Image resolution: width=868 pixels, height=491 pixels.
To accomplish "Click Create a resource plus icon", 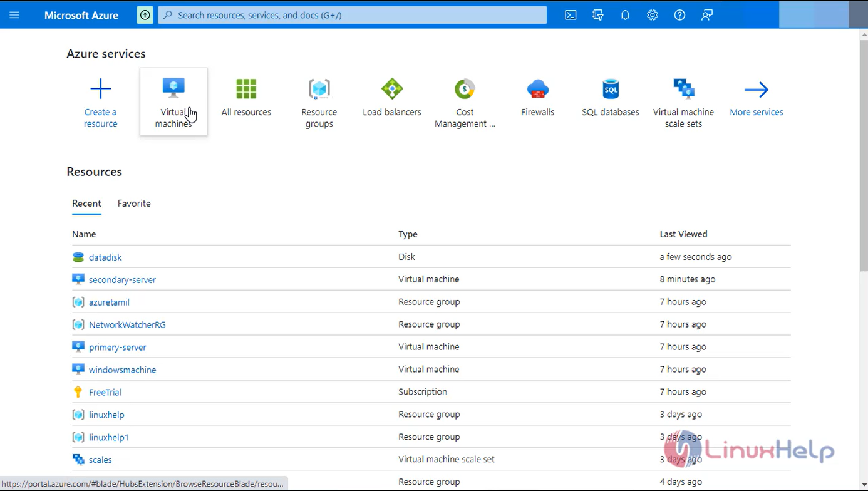I will coord(101,89).
